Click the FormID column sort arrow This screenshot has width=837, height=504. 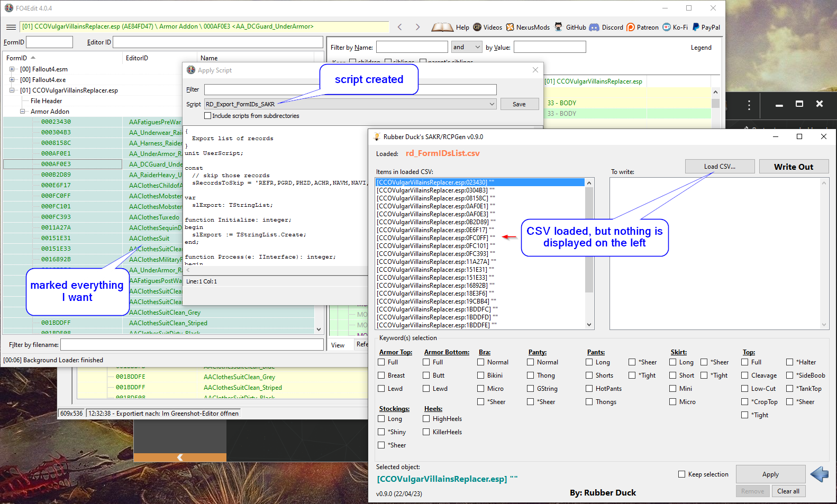point(33,58)
